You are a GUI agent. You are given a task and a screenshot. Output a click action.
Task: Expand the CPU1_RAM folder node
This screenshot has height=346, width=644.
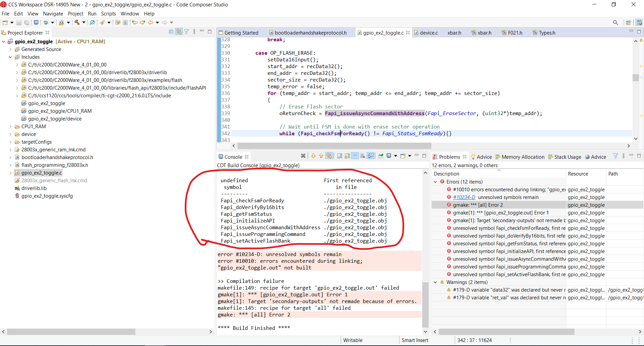[10, 127]
